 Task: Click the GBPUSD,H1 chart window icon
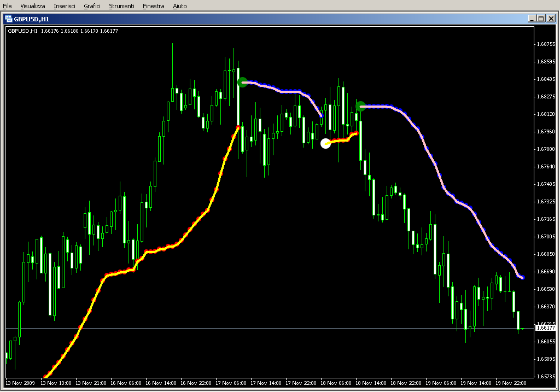pos(9,19)
